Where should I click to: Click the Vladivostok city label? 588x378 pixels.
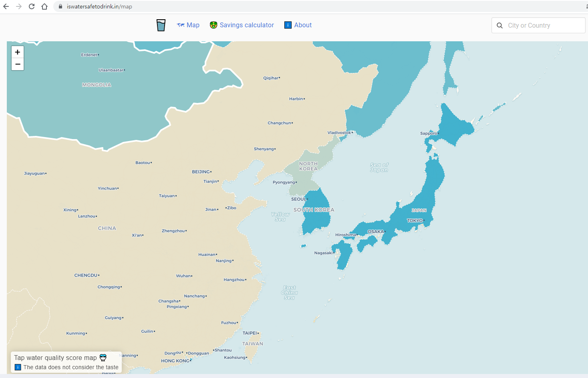(x=339, y=132)
